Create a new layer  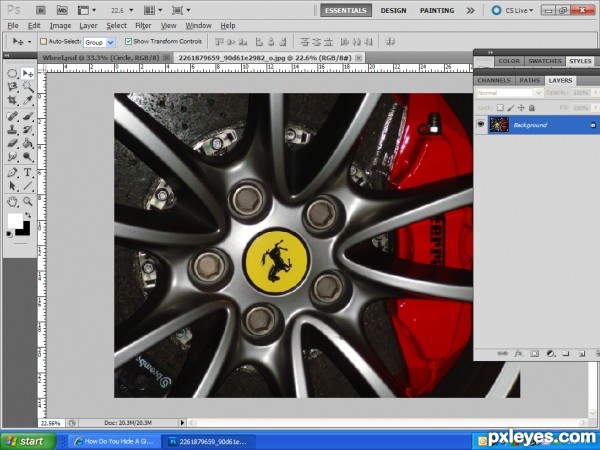pos(582,354)
